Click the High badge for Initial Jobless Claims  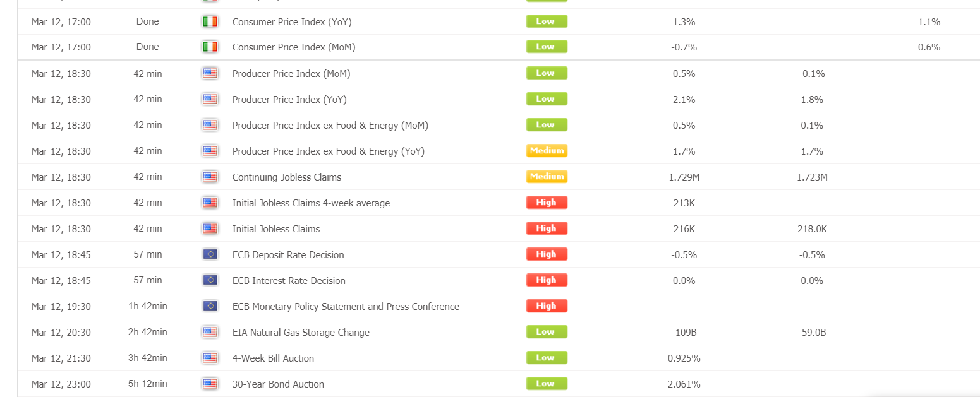tap(547, 228)
